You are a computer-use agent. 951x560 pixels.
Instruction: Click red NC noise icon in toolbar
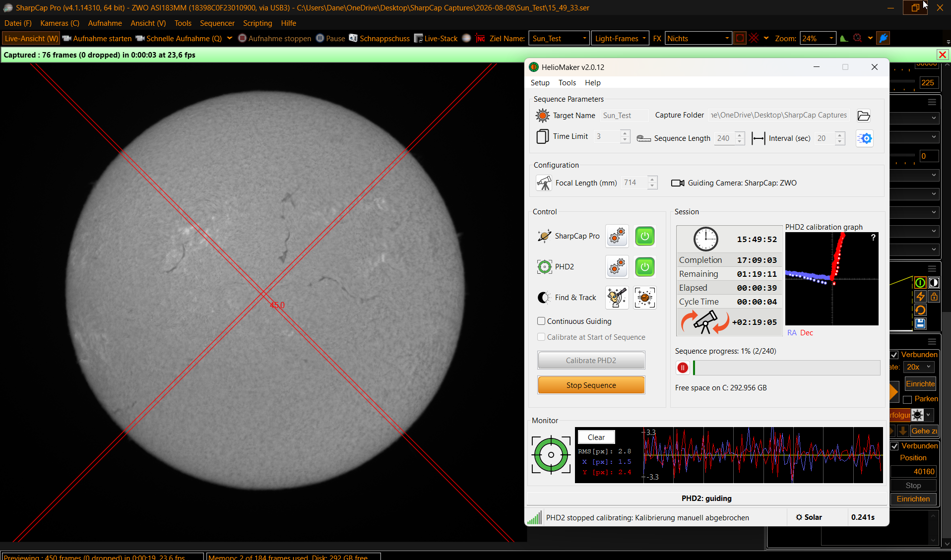click(x=480, y=38)
